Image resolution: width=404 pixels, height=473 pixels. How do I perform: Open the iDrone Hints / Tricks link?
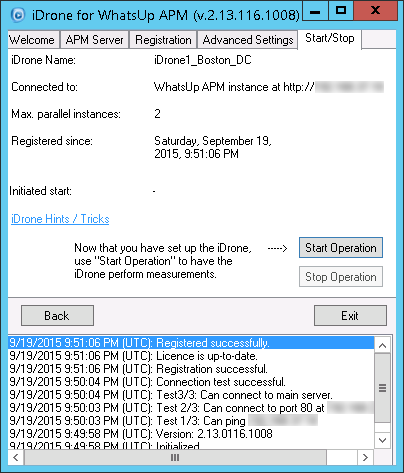(60, 219)
